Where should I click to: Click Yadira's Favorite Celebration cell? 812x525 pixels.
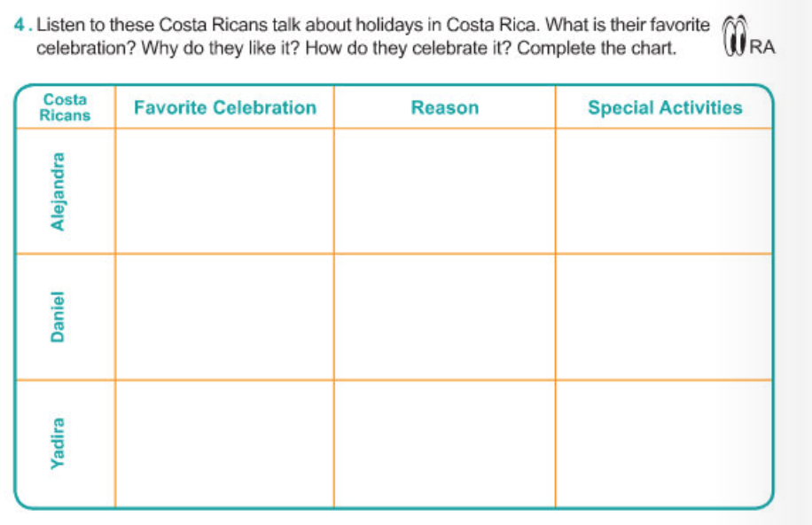tap(224, 443)
